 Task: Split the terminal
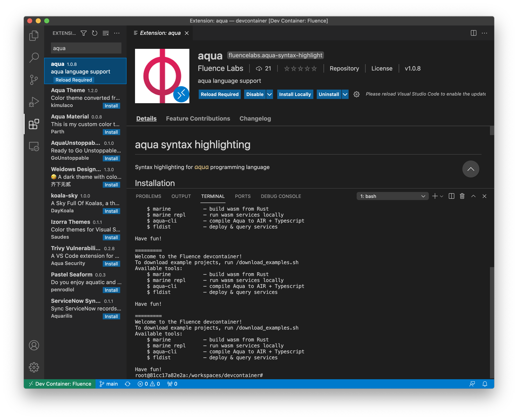[451, 196]
